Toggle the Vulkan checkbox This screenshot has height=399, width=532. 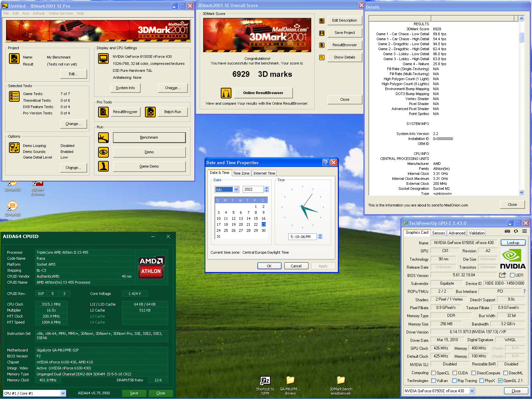tap(433, 381)
